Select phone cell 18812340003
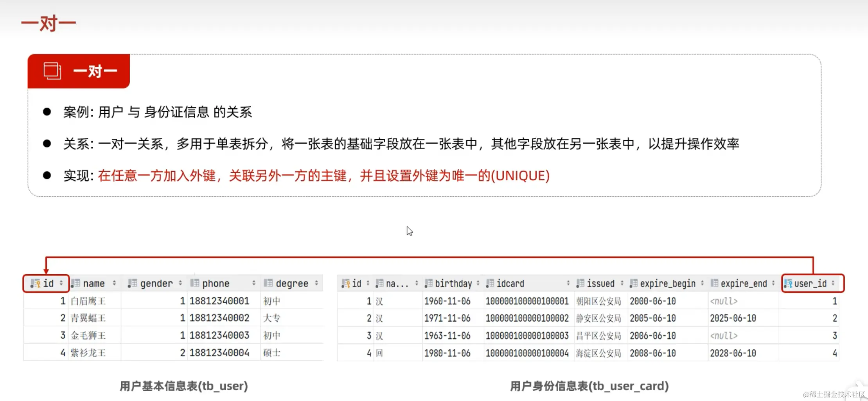The height and width of the screenshot is (401, 868). click(x=219, y=335)
